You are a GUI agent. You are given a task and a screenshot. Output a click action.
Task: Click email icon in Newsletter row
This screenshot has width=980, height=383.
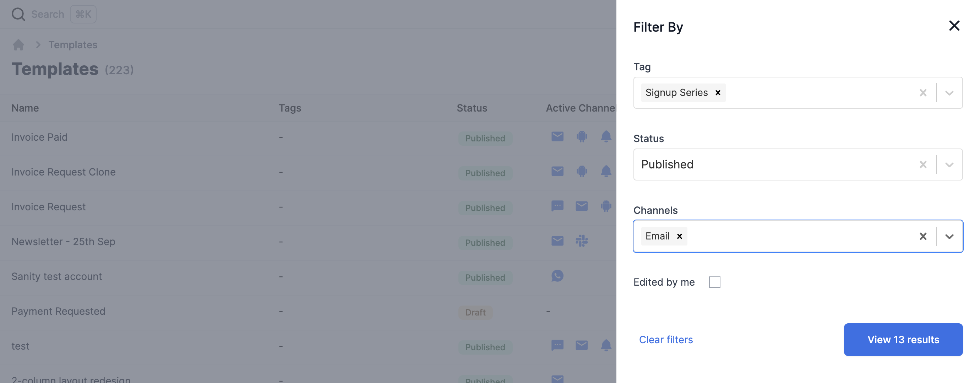[557, 241]
